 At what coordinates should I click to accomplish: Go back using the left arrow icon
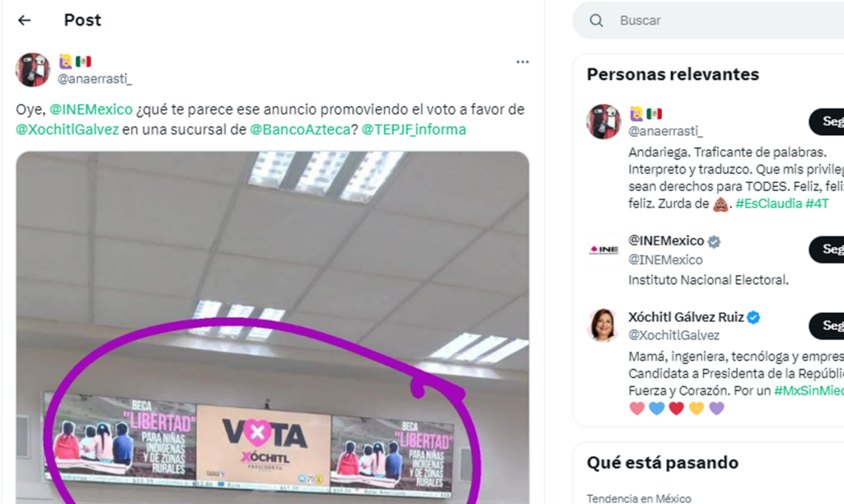24,21
